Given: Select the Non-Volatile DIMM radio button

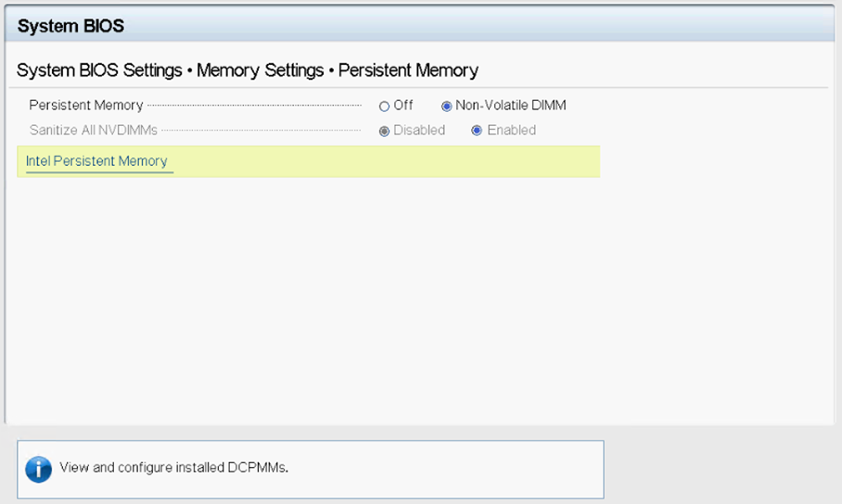Looking at the screenshot, I should coord(446,107).
